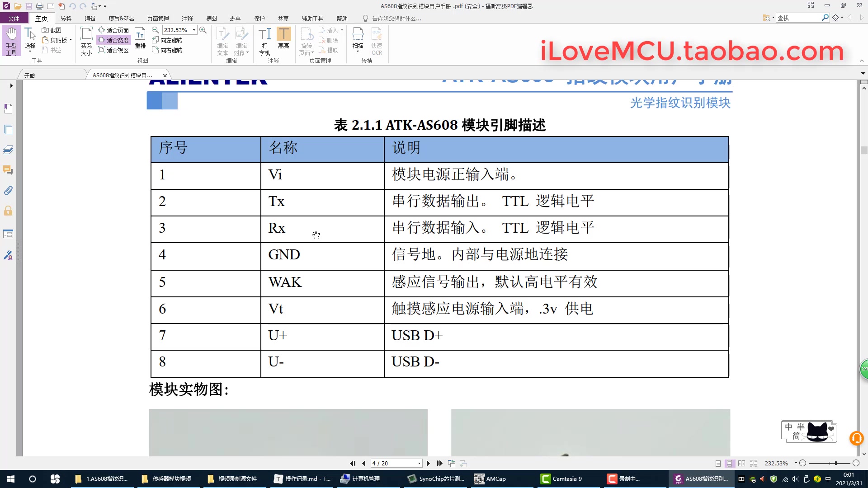Open the Signatures pen panel
The image size is (868, 488).
point(8,256)
